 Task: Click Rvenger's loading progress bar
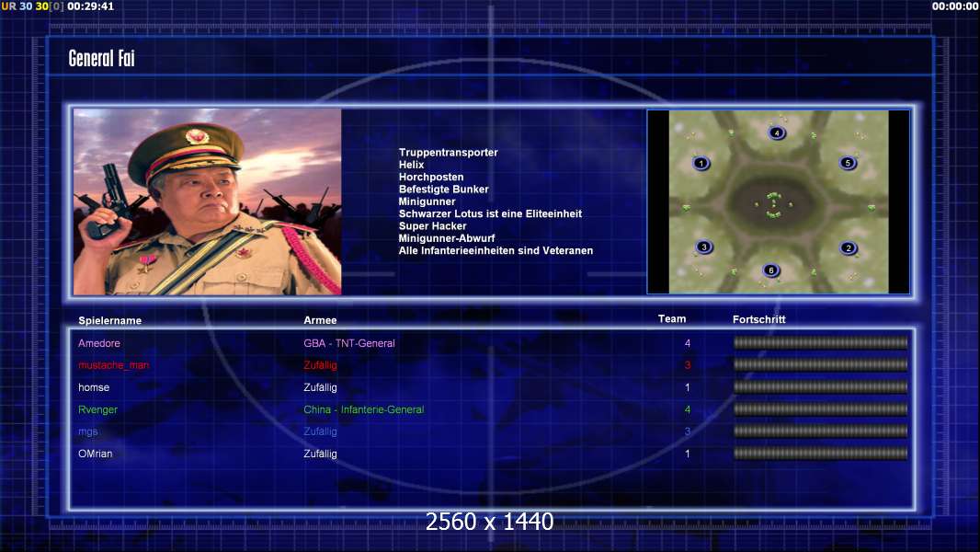pyautogui.click(x=820, y=409)
